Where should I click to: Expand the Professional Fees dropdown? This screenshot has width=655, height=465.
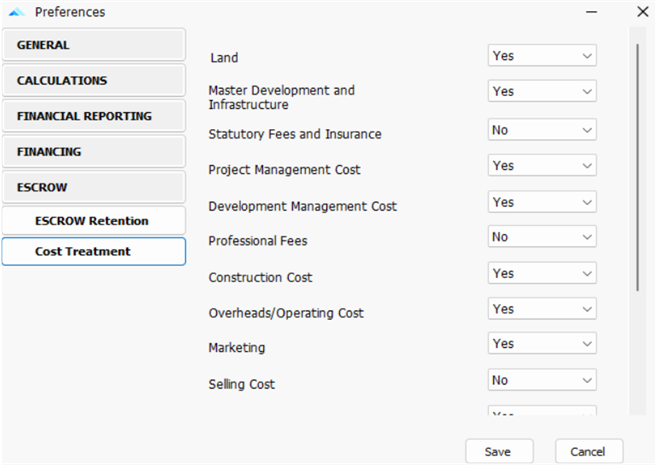click(542, 238)
